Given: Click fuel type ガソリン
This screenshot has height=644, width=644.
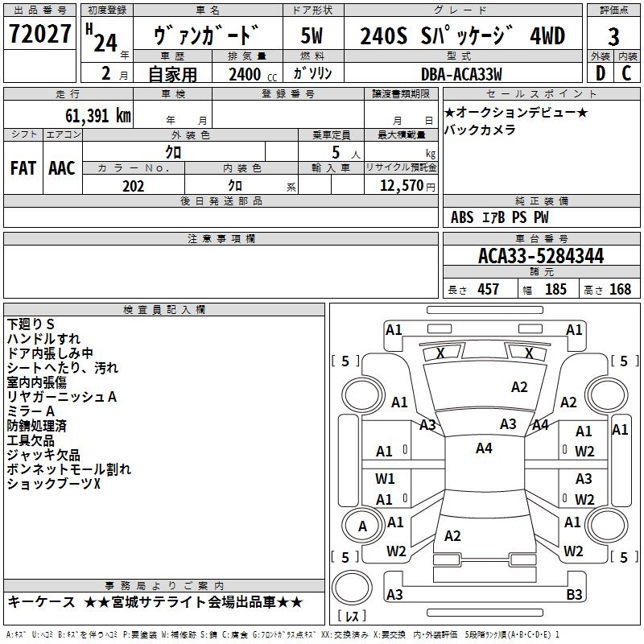Looking at the screenshot, I should click(312, 73).
